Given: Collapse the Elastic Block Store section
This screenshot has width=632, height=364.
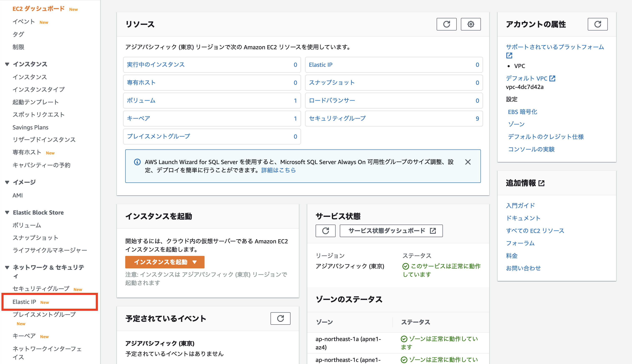Looking at the screenshot, I should pyautogui.click(x=7, y=212).
